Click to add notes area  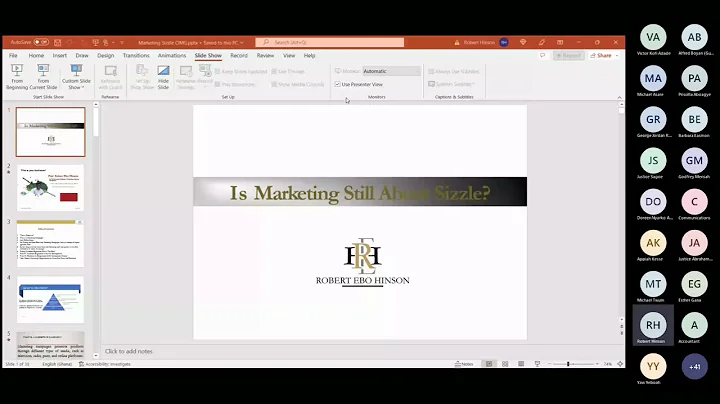pyautogui.click(x=129, y=351)
